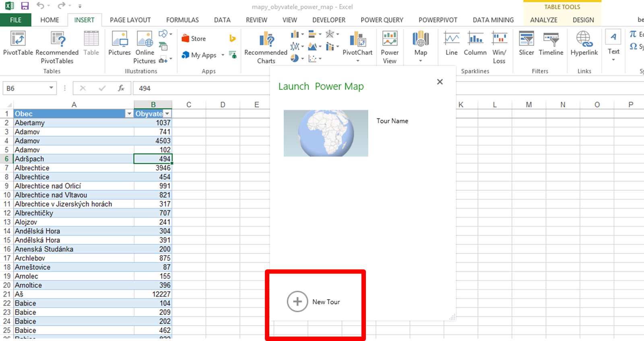Image resolution: width=644 pixels, height=341 pixels.
Task: Expand the My Apps dropdown arrow
Action: pyautogui.click(x=223, y=55)
